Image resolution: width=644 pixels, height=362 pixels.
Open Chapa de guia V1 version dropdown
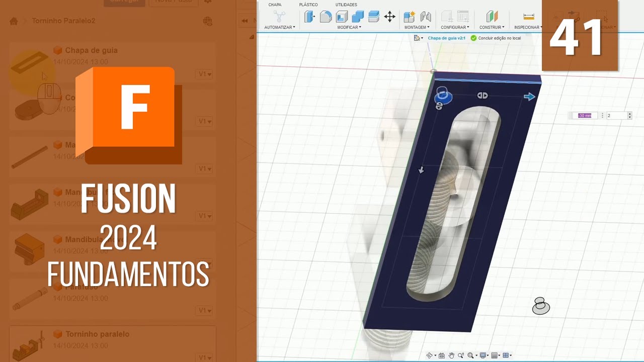[205, 74]
